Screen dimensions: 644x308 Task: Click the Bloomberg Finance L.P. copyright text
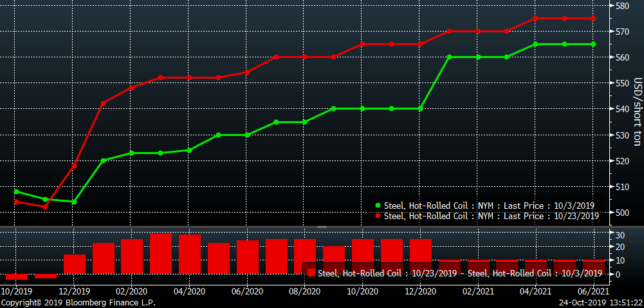click(x=78, y=302)
